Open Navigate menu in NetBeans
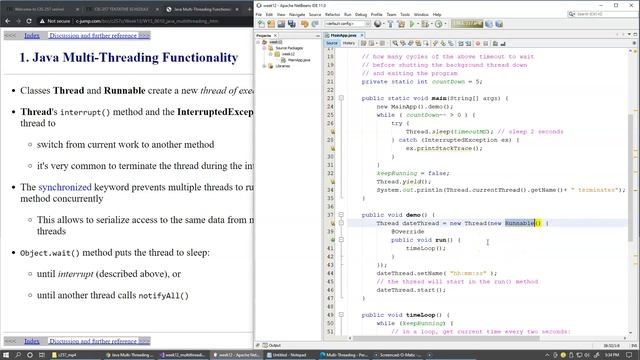Viewport: 640px width, 360px height. (x=297, y=14)
